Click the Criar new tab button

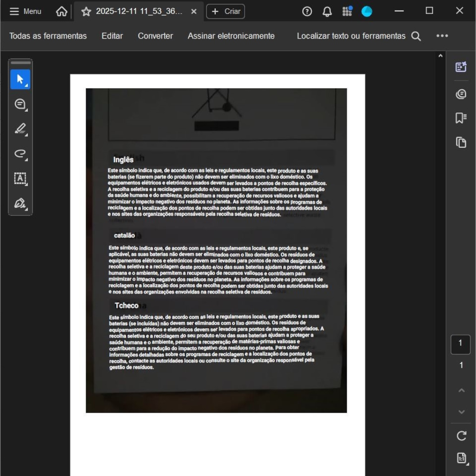(225, 12)
